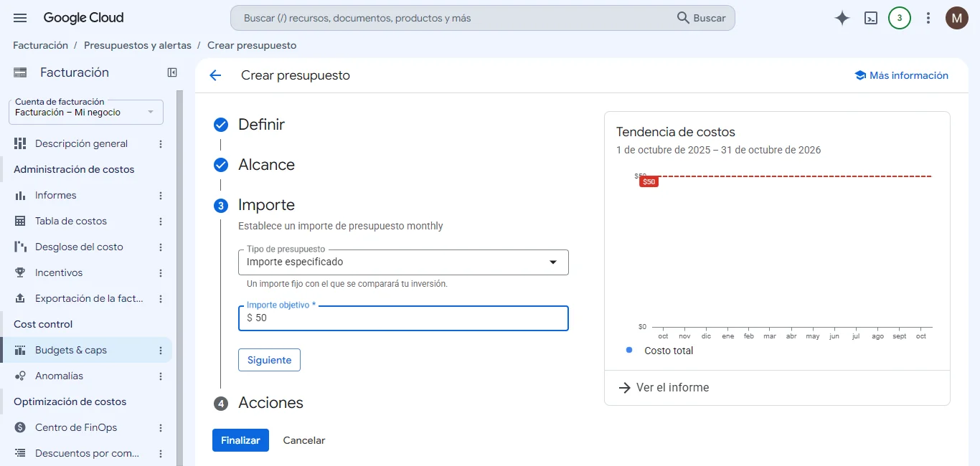Open more options for Descripción general
The width and height of the screenshot is (980, 466).
point(161,144)
